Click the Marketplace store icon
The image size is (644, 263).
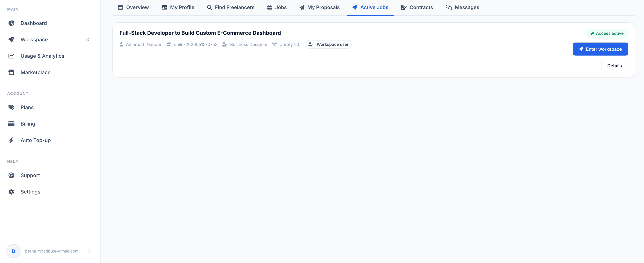tap(11, 72)
